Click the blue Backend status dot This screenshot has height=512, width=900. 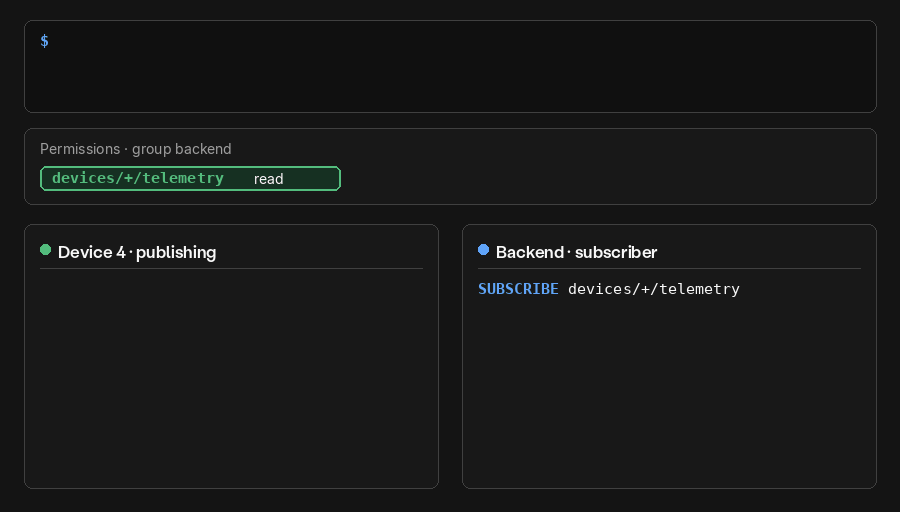[x=483, y=250]
